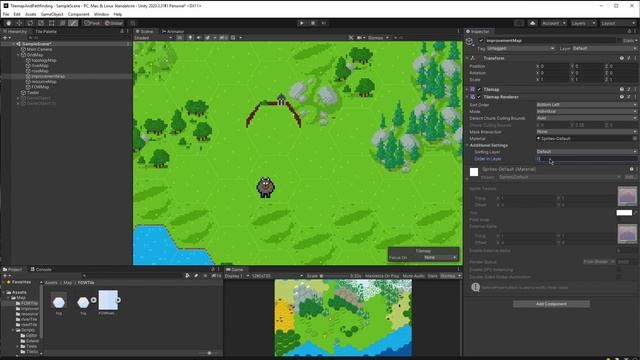Select resourceMap in the Hierarchy
Image resolution: width=640 pixels, height=360 pixels.
pyautogui.click(x=44, y=81)
